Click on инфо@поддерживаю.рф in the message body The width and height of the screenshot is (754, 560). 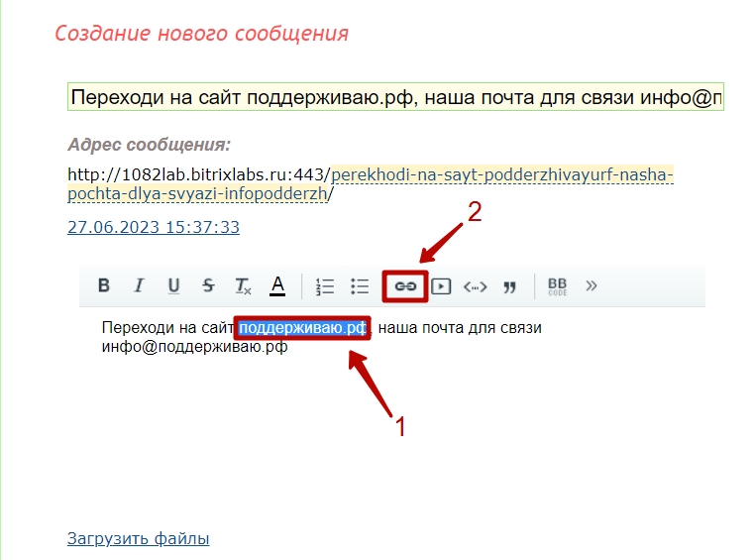(194, 347)
